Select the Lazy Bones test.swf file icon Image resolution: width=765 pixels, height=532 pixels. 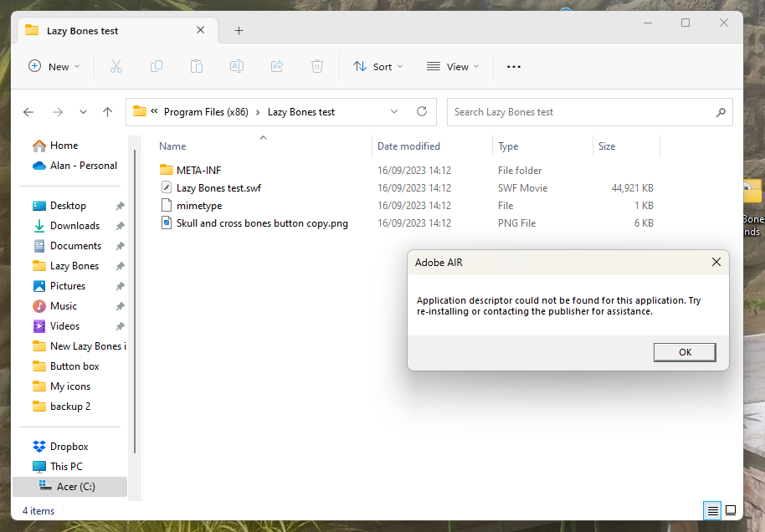coord(167,187)
